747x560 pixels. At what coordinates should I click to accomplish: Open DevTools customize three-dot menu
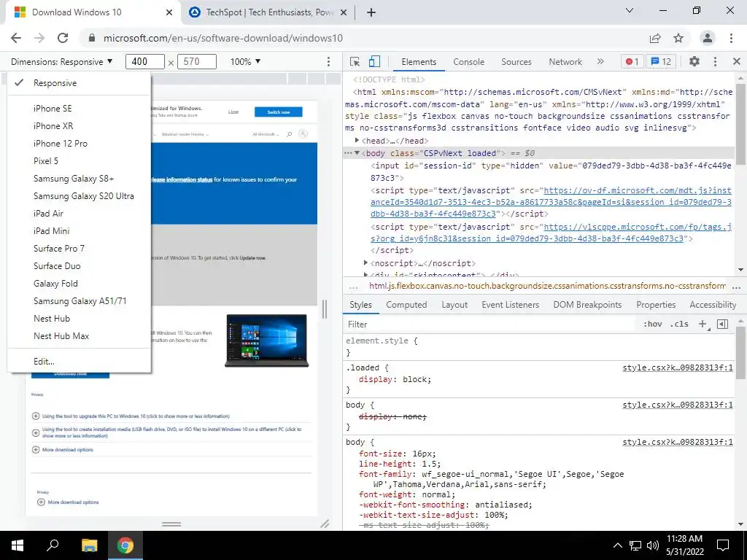[715, 61]
